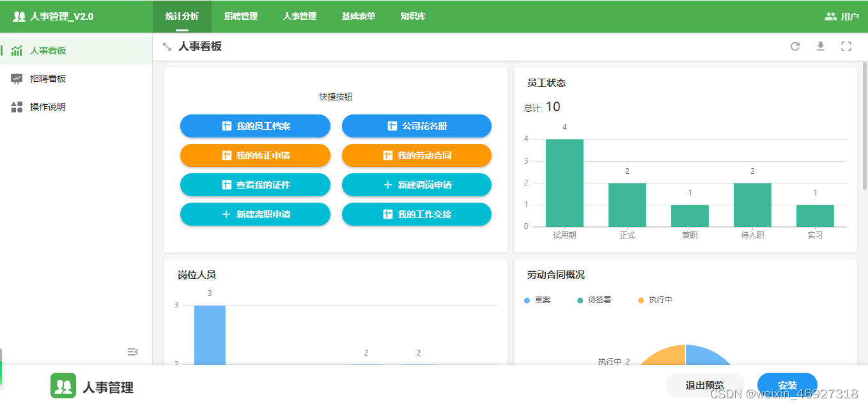Toggle the 执行中 legend entry
This screenshot has width=868, height=406.
655,300
